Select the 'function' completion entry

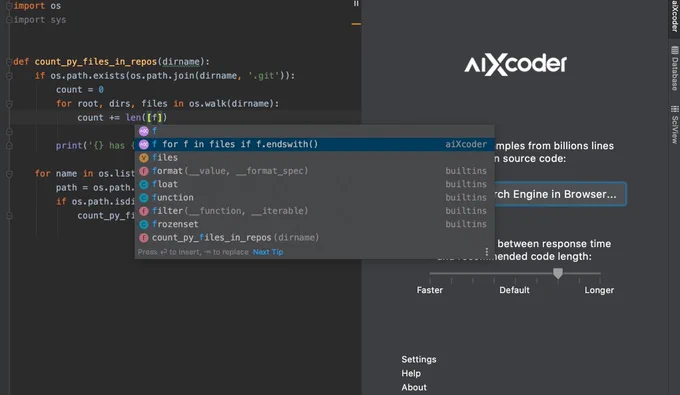click(315, 197)
